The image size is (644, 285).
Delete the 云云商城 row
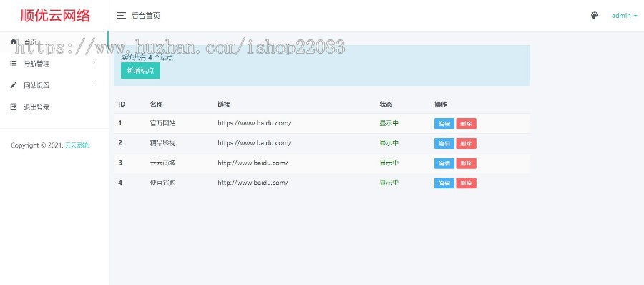(x=466, y=163)
